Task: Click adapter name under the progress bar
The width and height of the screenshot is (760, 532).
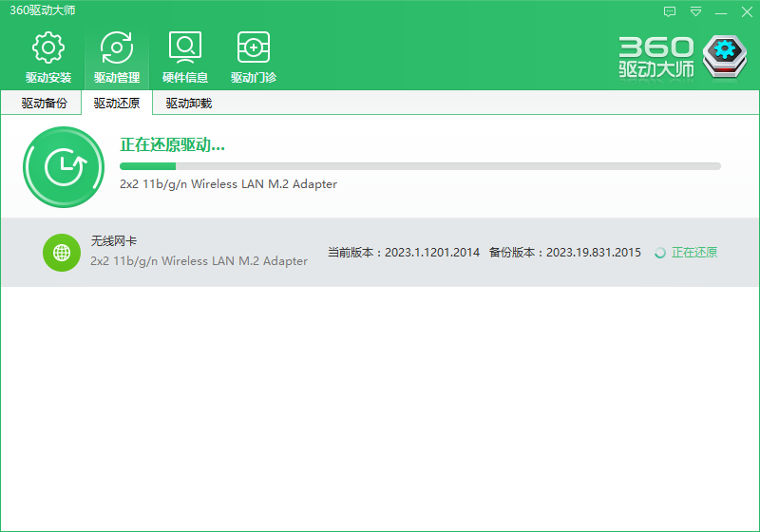Action: tap(228, 184)
